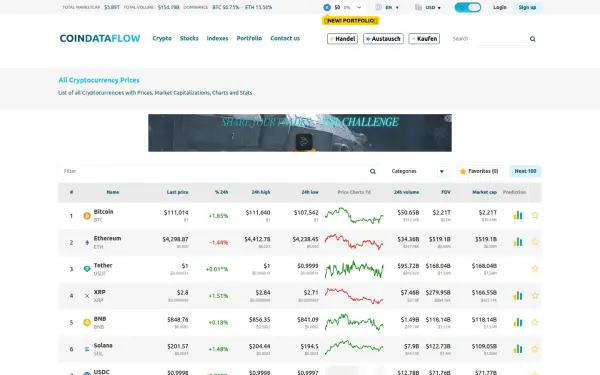Open XRP 7d price chart
600x375 pixels.
[x=354, y=296]
